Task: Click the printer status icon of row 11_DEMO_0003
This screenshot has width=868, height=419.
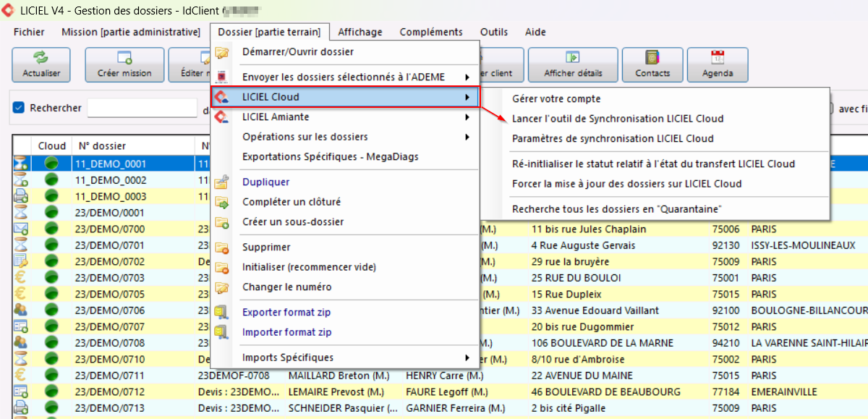Action: 21,197
